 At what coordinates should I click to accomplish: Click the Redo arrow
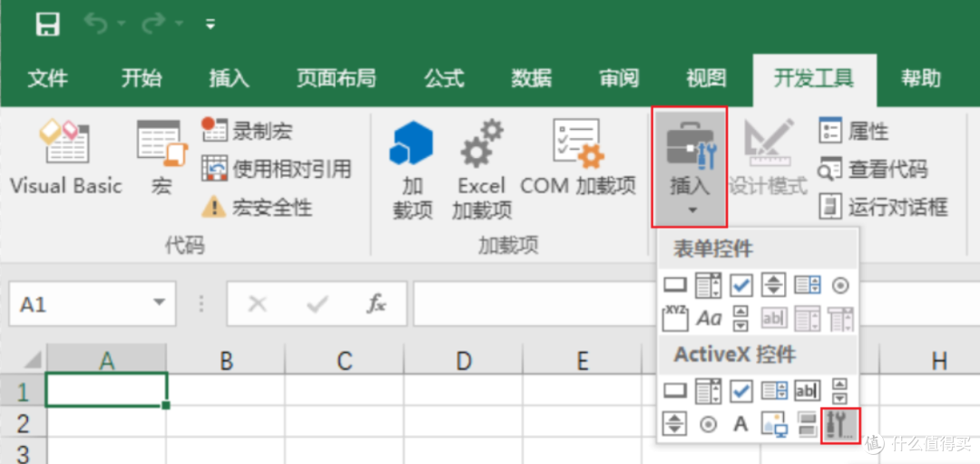click(x=154, y=25)
